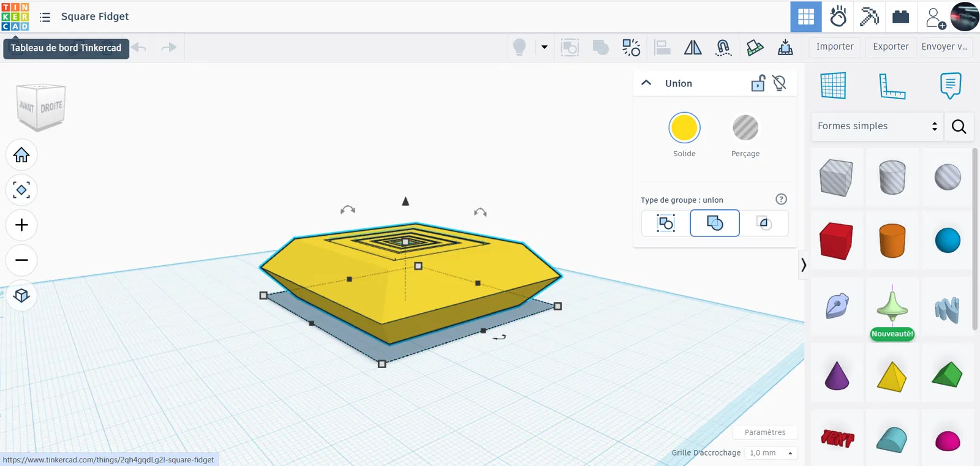Click Exporter button
The image size is (980, 466).
tap(891, 47)
